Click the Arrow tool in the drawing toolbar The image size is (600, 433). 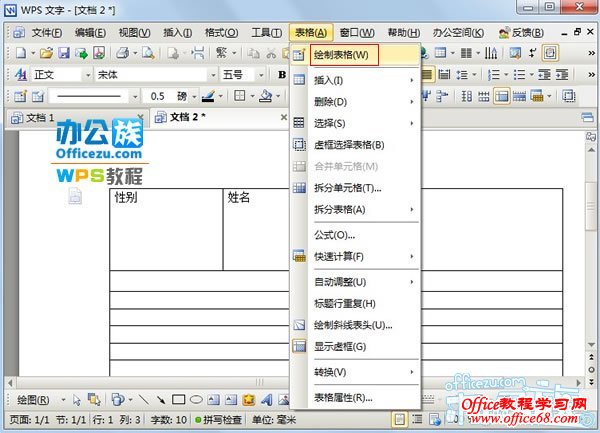pos(161,400)
